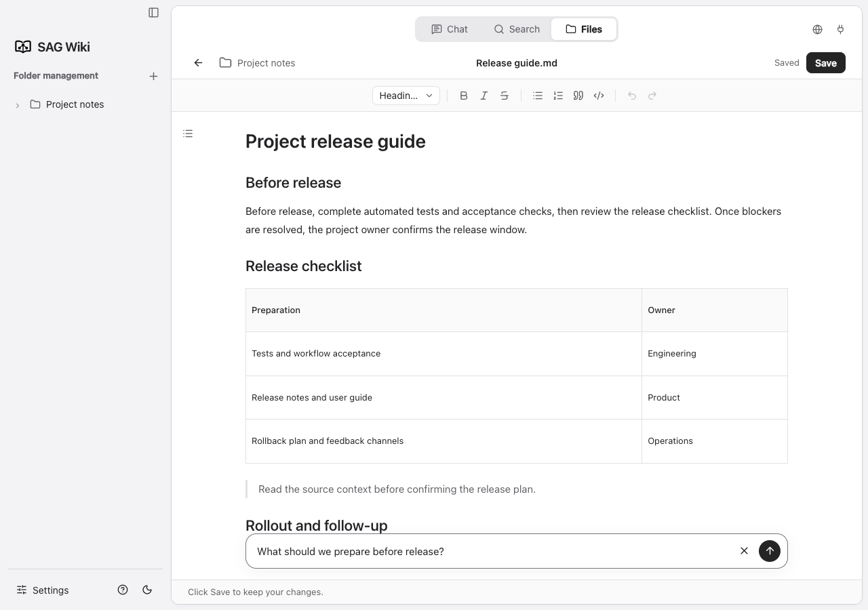Select the Files tab
The height and width of the screenshot is (610, 868).
584,29
